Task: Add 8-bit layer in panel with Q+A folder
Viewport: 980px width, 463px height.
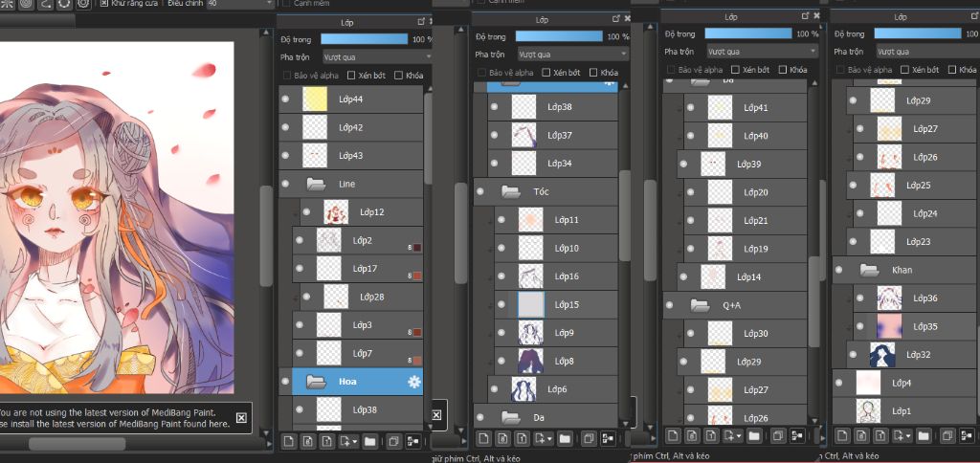Action: click(x=692, y=435)
